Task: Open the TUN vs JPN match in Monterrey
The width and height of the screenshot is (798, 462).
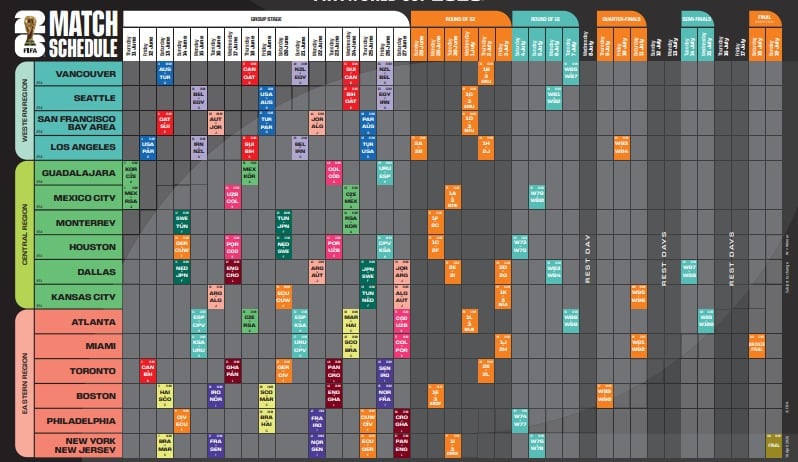Action: [x=283, y=222]
